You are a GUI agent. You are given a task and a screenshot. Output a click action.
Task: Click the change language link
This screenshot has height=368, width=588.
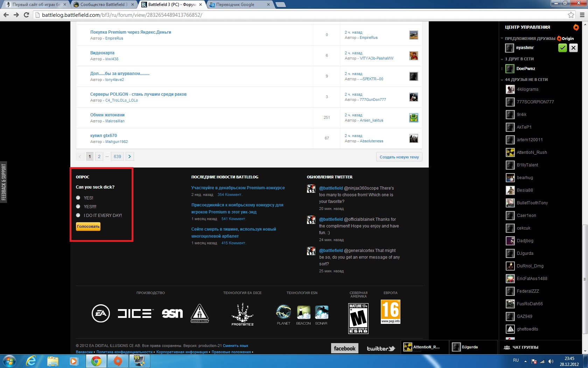click(x=236, y=346)
